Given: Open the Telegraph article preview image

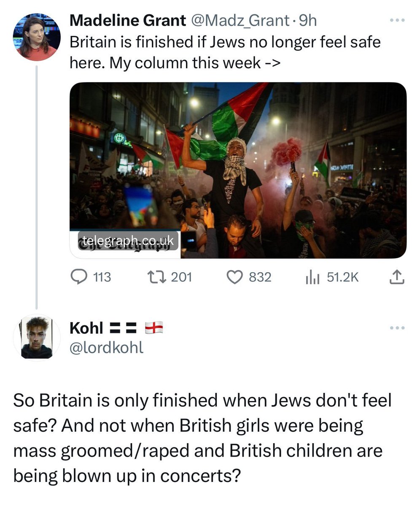Looking at the screenshot, I should pos(238,170).
